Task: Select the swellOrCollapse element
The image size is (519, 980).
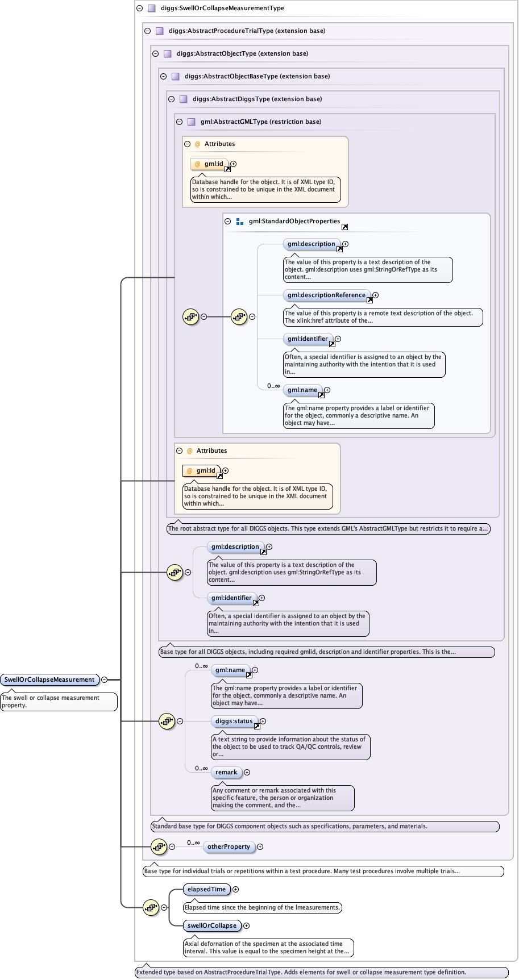Action: click(212, 926)
